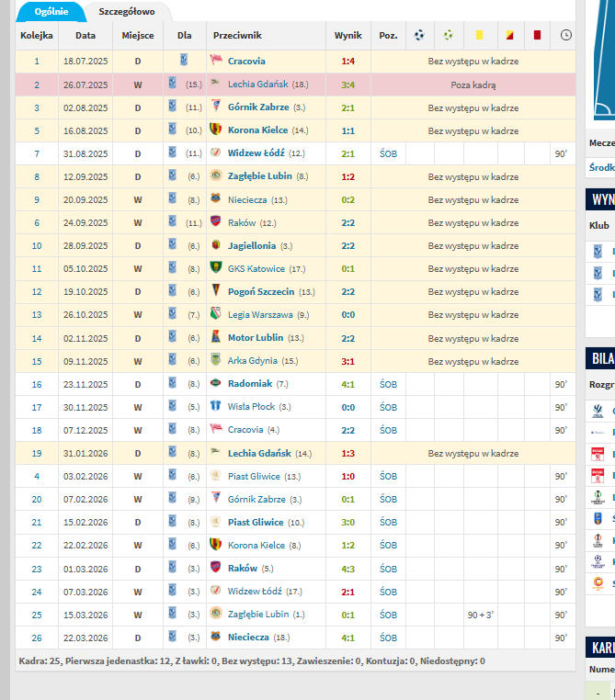Click Nieciecza crest in matchday 26 row
This screenshot has width=615, height=700.
pos(216,637)
